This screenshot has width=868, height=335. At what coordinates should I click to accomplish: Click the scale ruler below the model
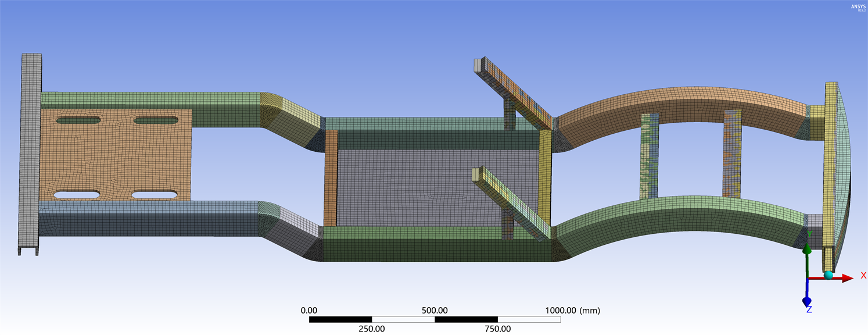[x=435, y=319]
